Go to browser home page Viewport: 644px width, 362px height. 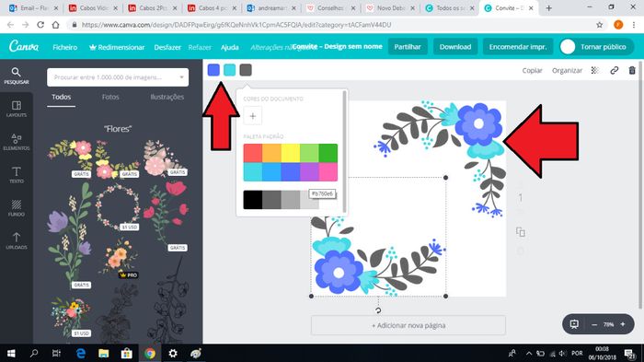(x=55, y=25)
